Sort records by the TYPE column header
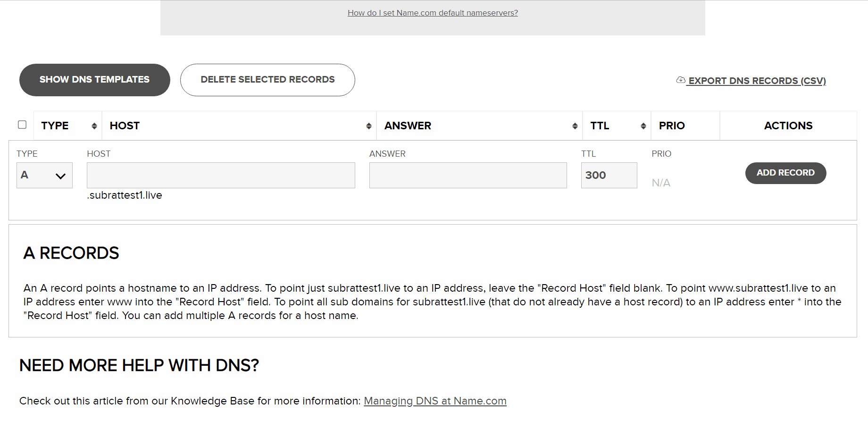Image resolution: width=868 pixels, height=429 pixels. 55,126
